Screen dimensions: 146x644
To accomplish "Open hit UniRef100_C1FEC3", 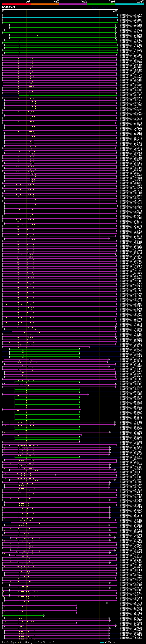I will coord(131,47).
